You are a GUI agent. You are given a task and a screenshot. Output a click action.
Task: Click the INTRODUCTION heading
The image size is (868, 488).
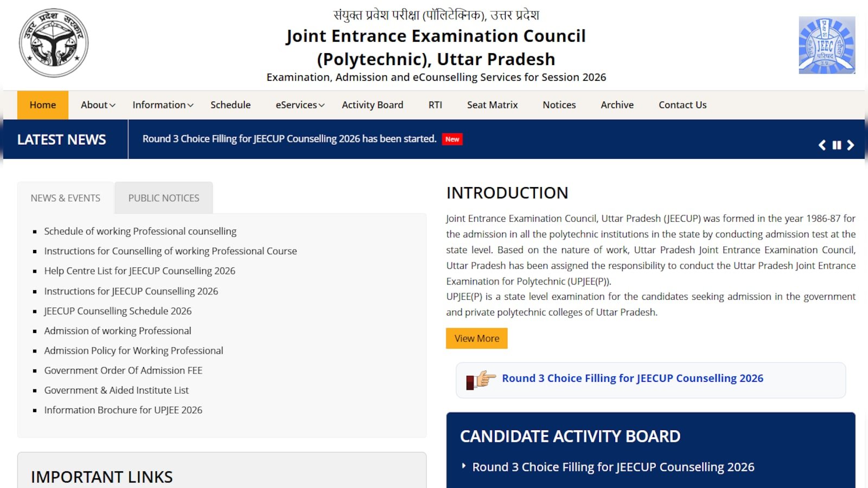point(507,192)
